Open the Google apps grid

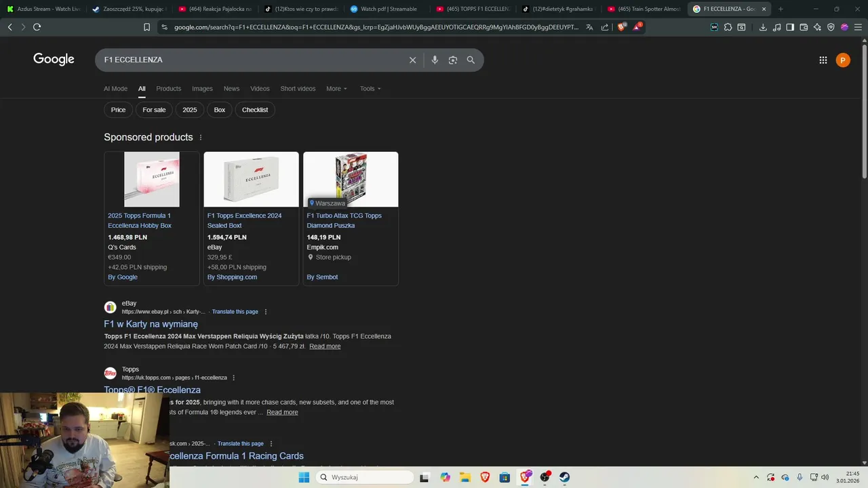pyautogui.click(x=823, y=60)
